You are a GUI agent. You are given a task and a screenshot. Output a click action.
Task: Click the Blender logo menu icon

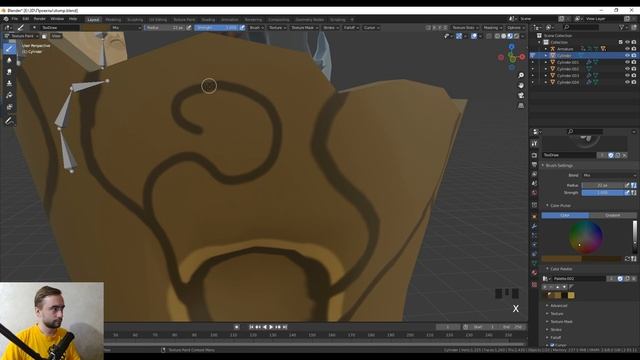(x=6, y=19)
